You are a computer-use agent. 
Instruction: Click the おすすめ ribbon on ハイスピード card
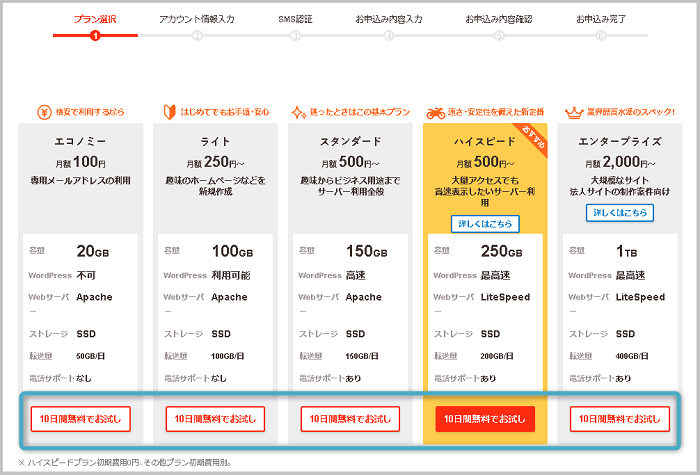pyautogui.click(x=533, y=138)
